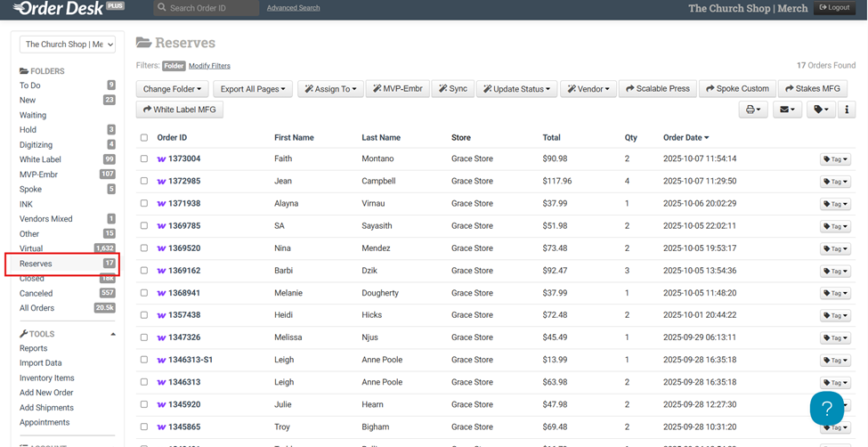Go to Inventory Items under Tools
Viewport: 868px width, 447px height.
pos(46,378)
